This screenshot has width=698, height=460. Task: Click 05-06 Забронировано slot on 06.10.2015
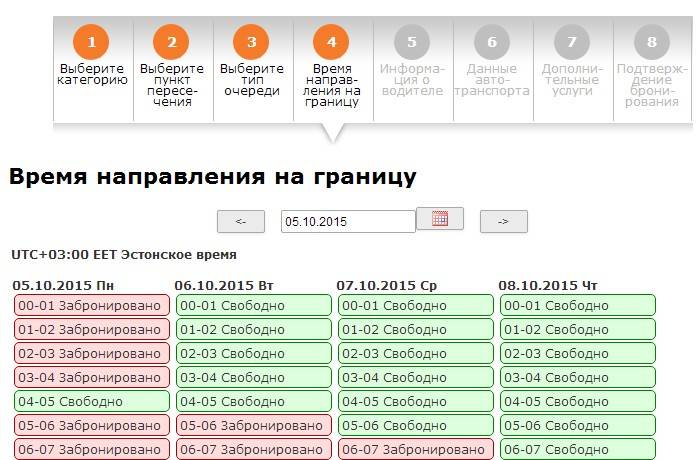(x=254, y=425)
